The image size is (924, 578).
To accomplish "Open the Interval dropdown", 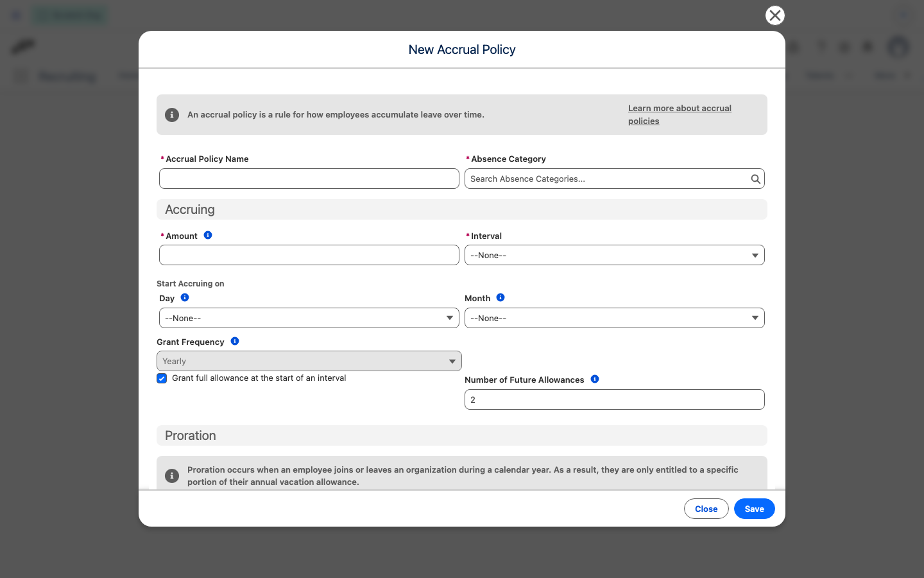I will 615,255.
